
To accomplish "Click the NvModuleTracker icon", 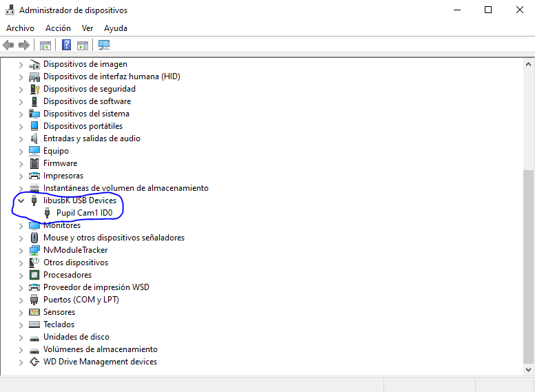I will pos(34,250).
